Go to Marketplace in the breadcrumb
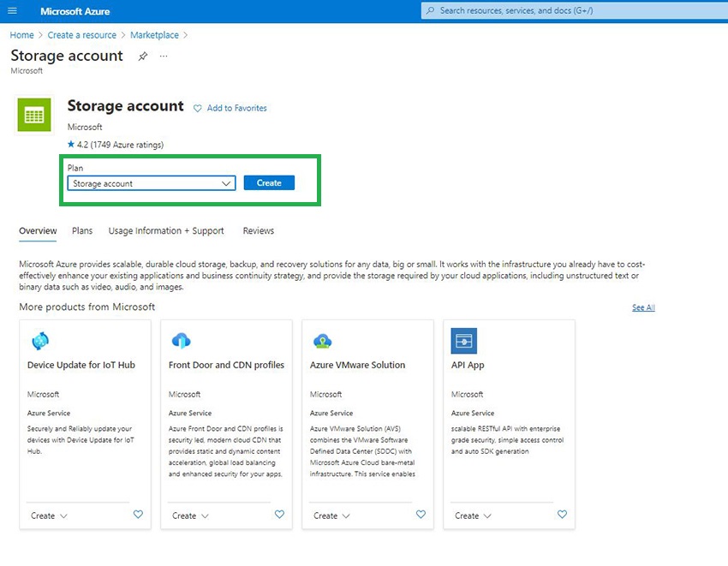Screen dimensions: 728x566 [x=154, y=35]
